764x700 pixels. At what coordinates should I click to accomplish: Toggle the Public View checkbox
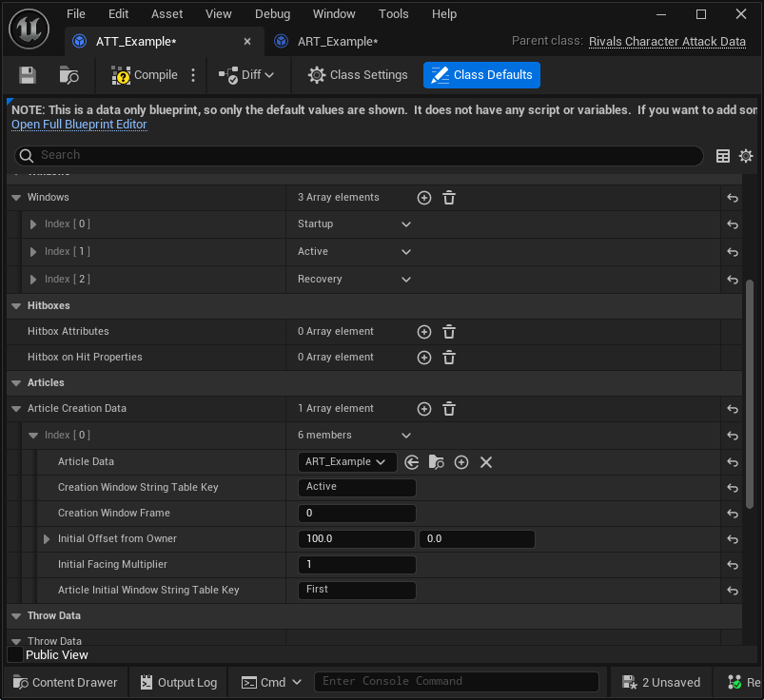pyautogui.click(x=15, y=654)
